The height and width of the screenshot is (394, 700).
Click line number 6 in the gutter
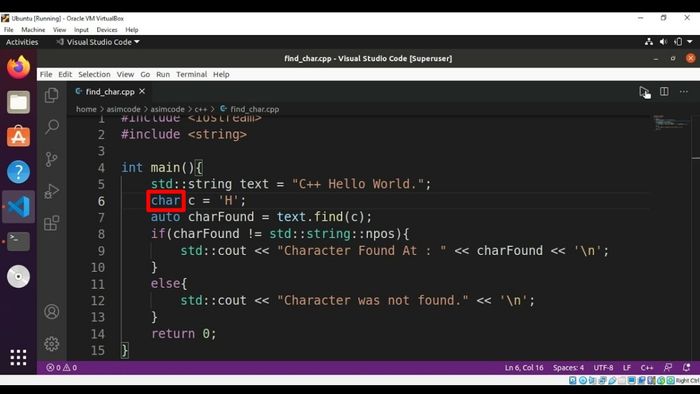pyautogui.click(x=101, y=201)
